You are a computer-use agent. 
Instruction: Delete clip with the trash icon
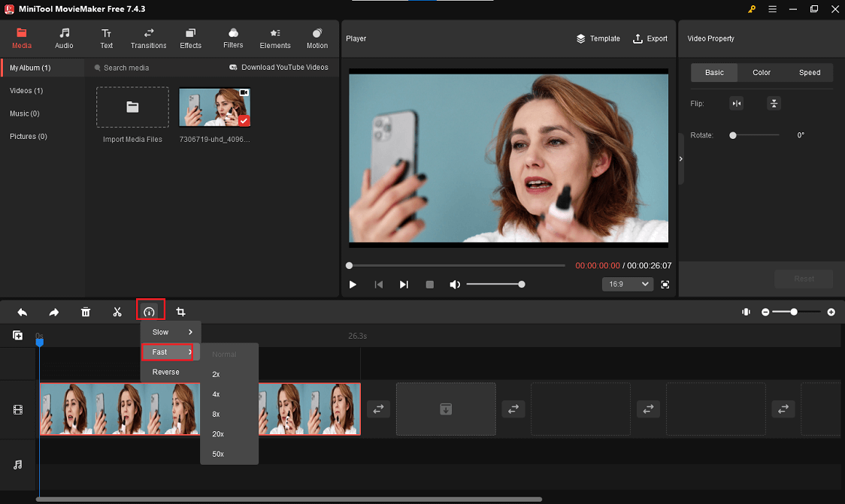tap(86, 312)
